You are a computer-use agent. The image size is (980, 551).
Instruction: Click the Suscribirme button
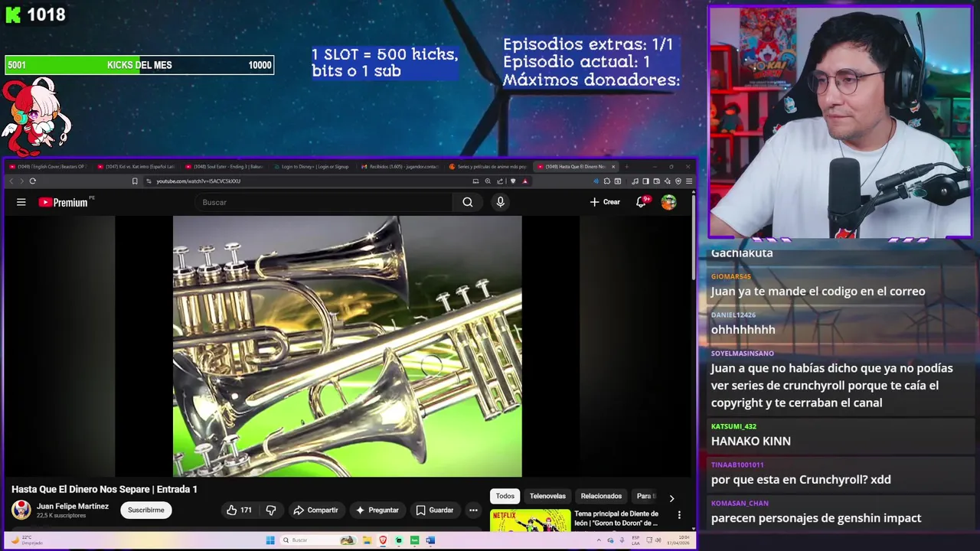pos(145,510)
